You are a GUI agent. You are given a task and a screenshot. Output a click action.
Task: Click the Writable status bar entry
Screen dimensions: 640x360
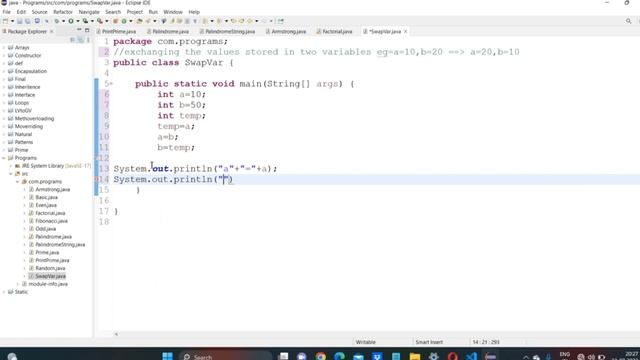365,342
